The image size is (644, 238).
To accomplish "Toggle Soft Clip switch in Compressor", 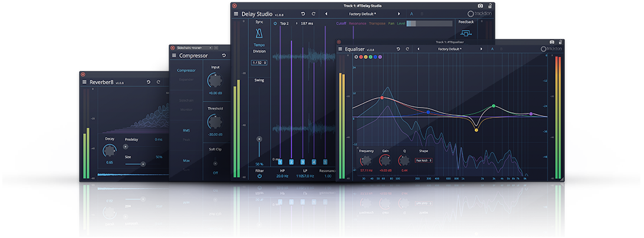I will click(215, 164).
